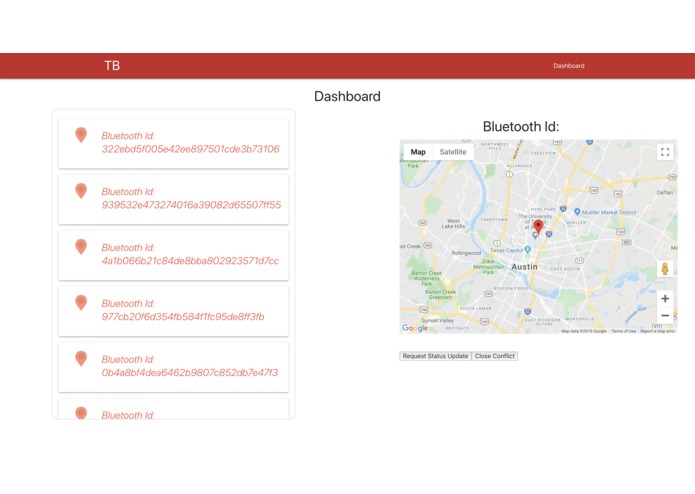The height and width of the screenshot is (494, 695).
Task: Select Bluetooth Id 4a1b066b21c84de8bba802923571d7cc card
Action: click(174, 255)
